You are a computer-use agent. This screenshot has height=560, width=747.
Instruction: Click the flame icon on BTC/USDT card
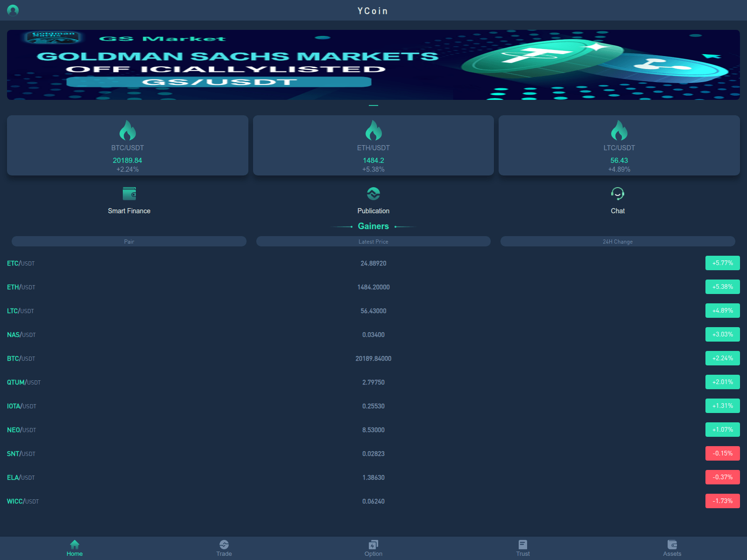click(x=127, y=130)
